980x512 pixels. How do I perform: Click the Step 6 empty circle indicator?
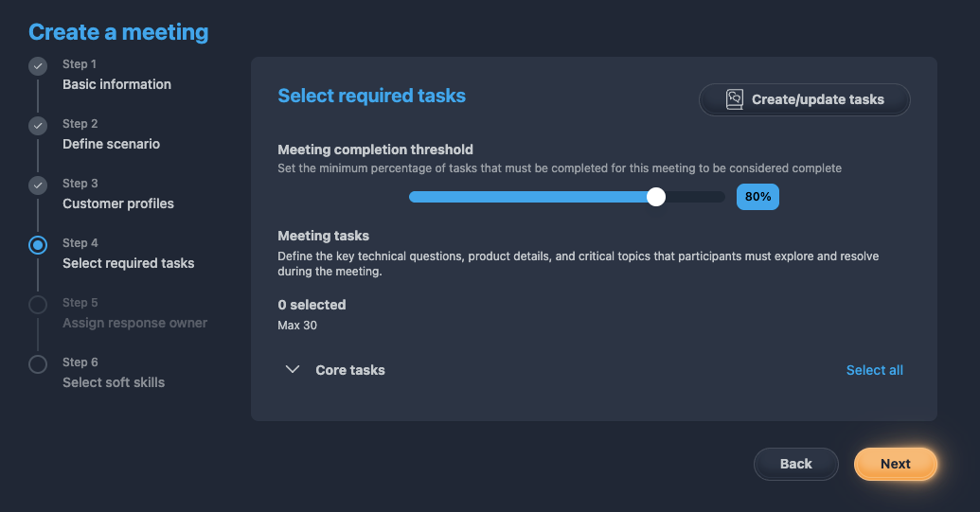coord(38,364)
